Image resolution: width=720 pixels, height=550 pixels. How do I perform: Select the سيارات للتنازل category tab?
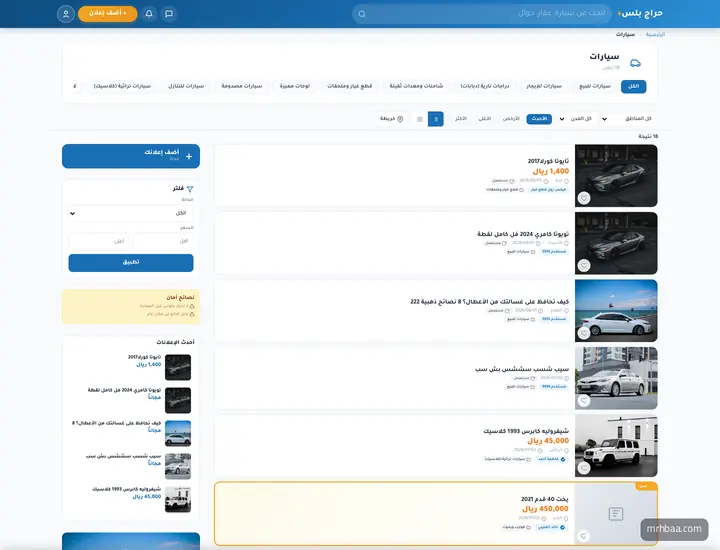pyautogui.click(x=186, y=86)
